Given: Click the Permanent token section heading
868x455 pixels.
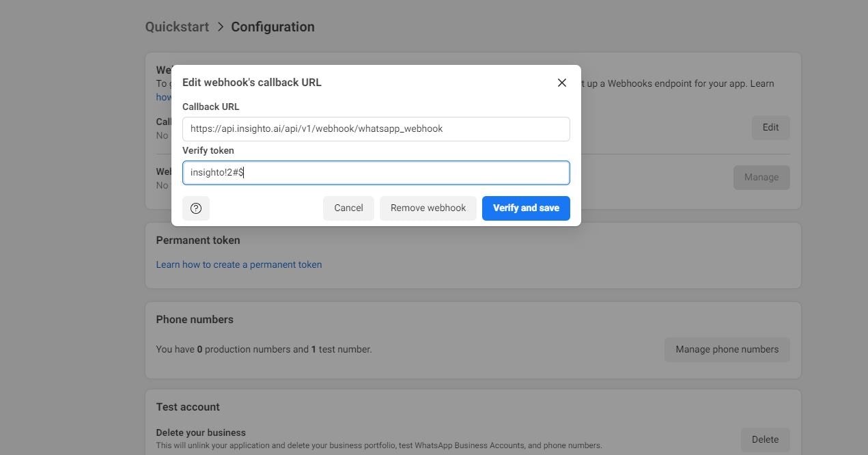Looking at the screenshot, I should click(198, 240).
